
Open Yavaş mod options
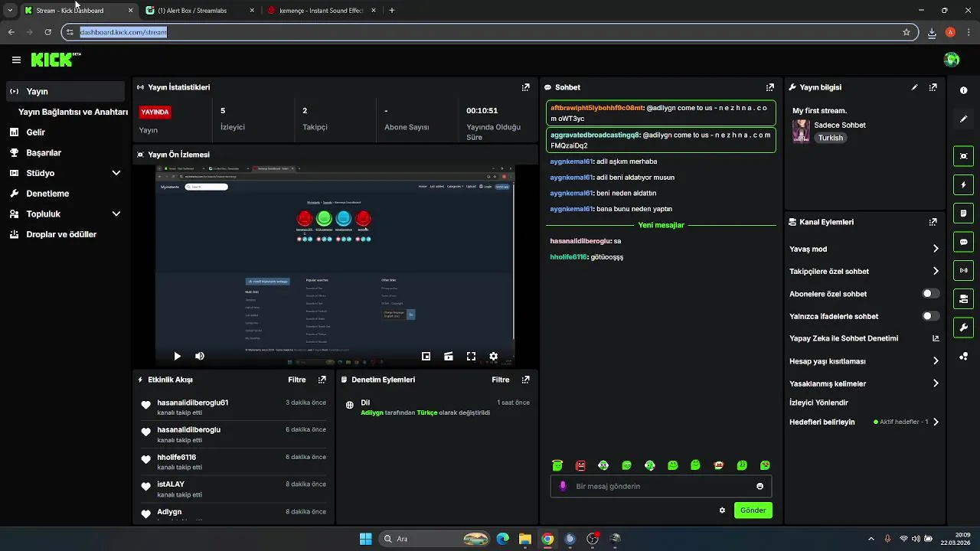click(x=936, y=249)
